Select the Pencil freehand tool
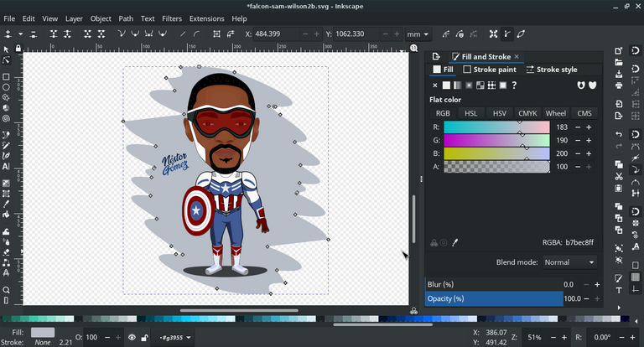The width and height of the screenshot is (644, 347). click(x=6, y=145)
